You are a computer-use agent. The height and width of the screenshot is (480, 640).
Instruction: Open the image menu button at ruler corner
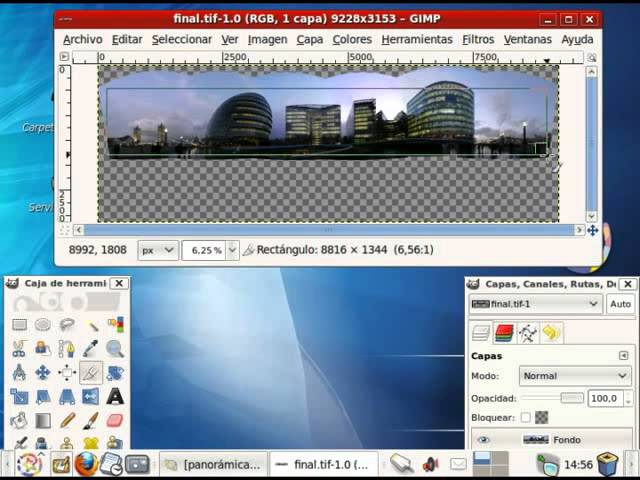64,57
